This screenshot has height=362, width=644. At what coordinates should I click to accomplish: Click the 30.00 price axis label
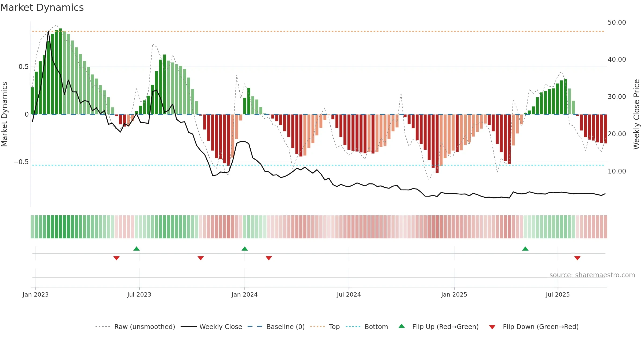(617, 97)
